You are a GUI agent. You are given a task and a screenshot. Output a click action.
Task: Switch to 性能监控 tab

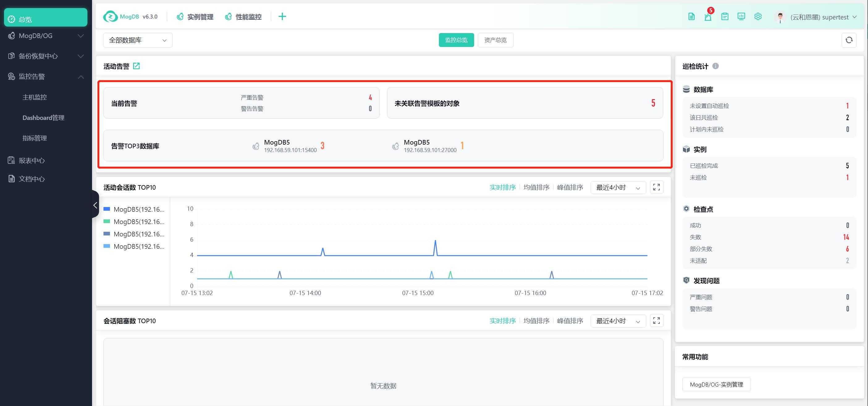click(x=243, y=16)
